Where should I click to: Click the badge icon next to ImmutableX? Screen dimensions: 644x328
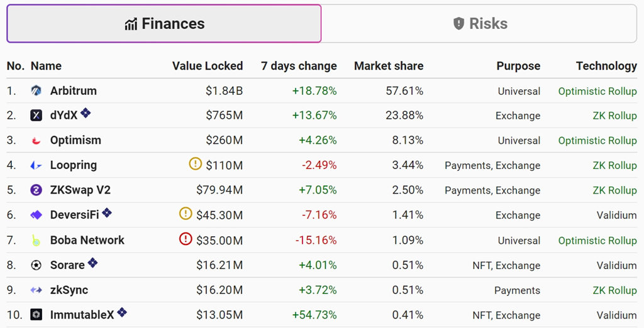pos(122,312)
